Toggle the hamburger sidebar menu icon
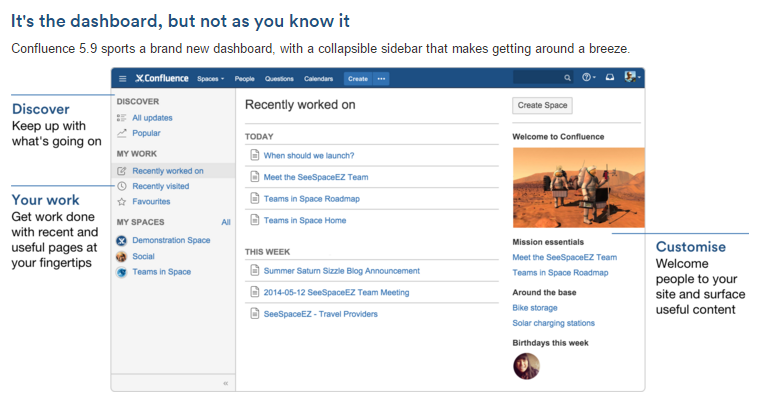Screen dimensions: 772x404 coord(123,78)
